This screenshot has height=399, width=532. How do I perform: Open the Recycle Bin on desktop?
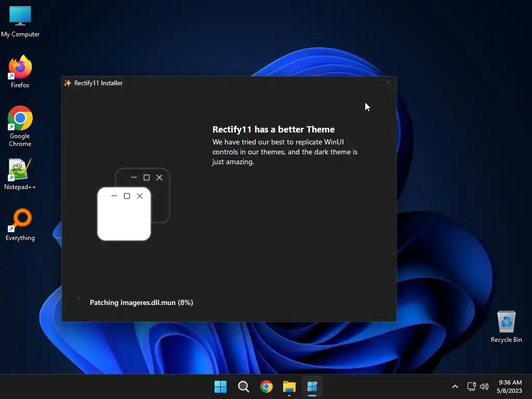tap(506, 326)
